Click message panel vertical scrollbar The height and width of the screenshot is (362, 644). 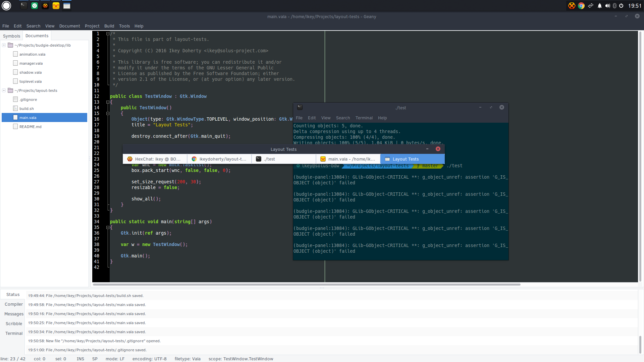pos(640,344)
